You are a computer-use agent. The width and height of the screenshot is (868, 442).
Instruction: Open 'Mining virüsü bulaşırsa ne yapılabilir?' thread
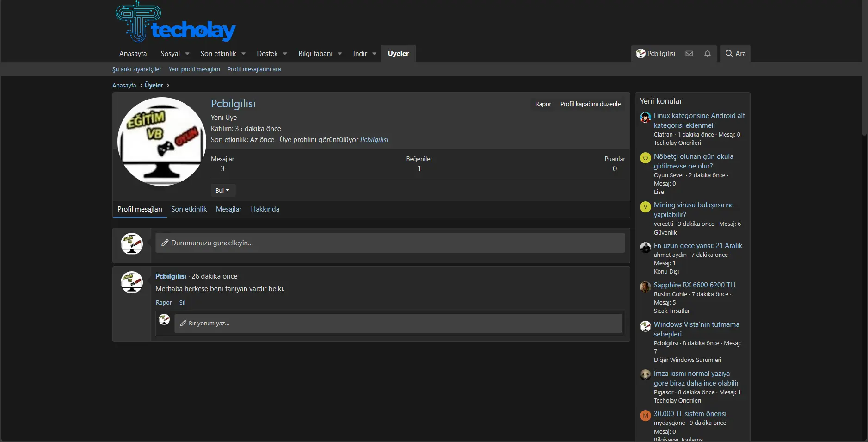pos(693,210)
